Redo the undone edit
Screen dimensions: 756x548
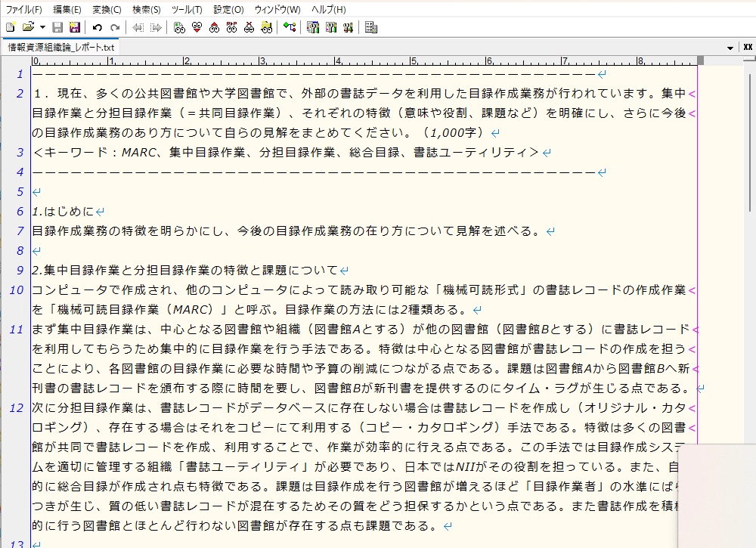(x=115, y=26)
